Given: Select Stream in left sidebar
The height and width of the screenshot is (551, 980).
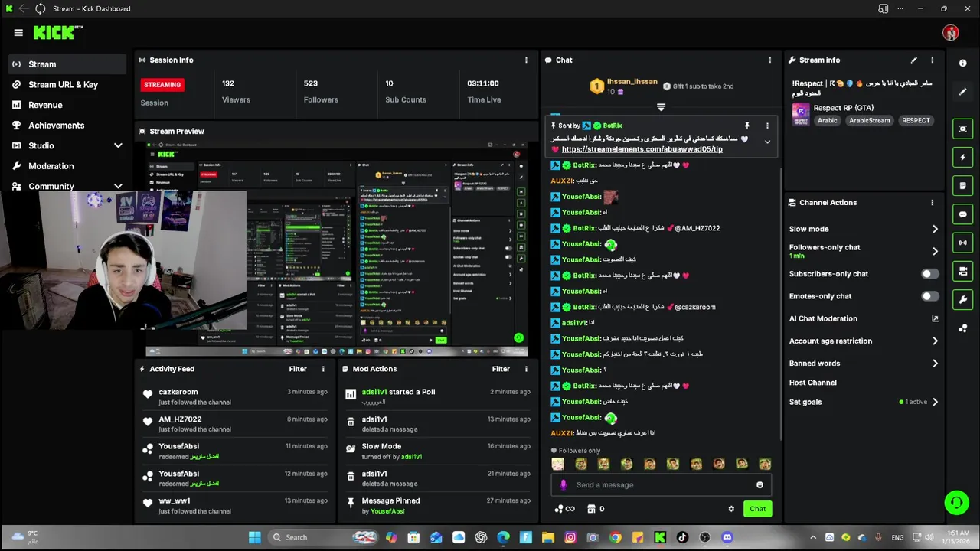Looking at the screenshot, I should pyautogui.click(x=67, y=64).
